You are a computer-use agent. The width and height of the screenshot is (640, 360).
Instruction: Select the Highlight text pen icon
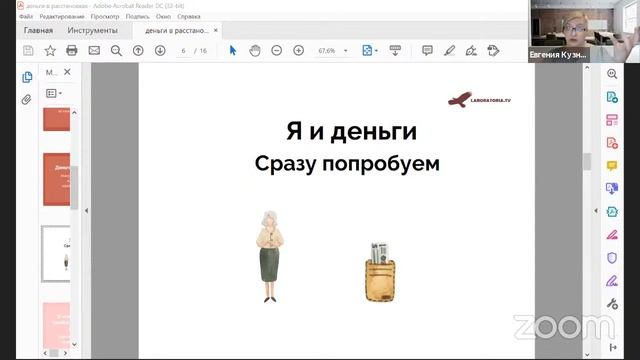tap(449, 51)
